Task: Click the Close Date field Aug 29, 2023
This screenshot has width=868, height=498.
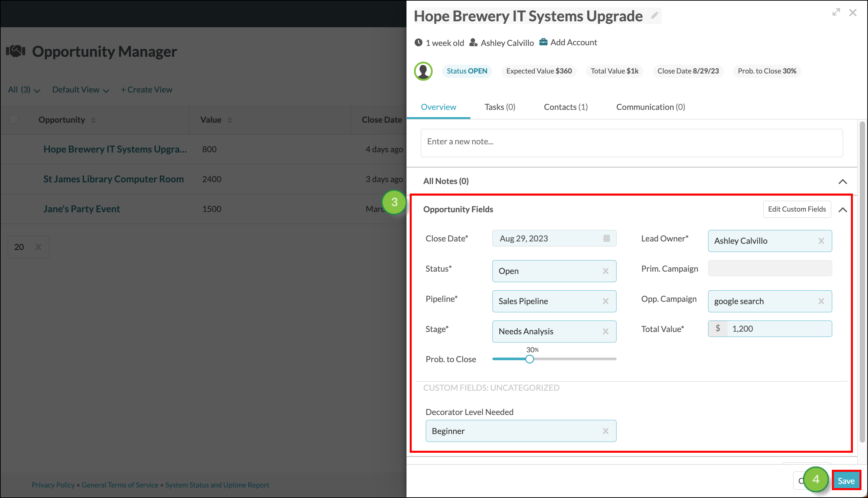Action: coord(554,239)
